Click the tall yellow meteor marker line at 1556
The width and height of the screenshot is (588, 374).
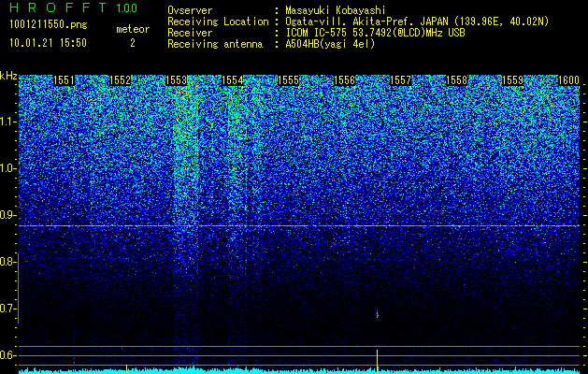378,362
